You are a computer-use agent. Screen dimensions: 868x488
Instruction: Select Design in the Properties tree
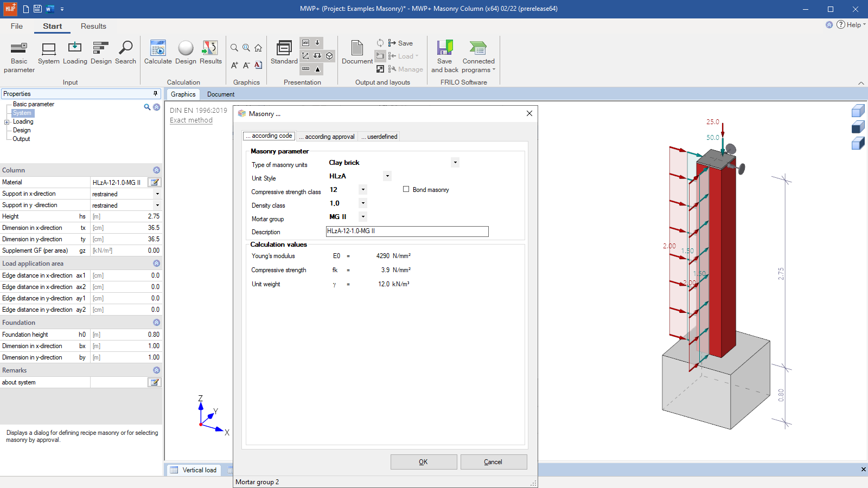22,130
